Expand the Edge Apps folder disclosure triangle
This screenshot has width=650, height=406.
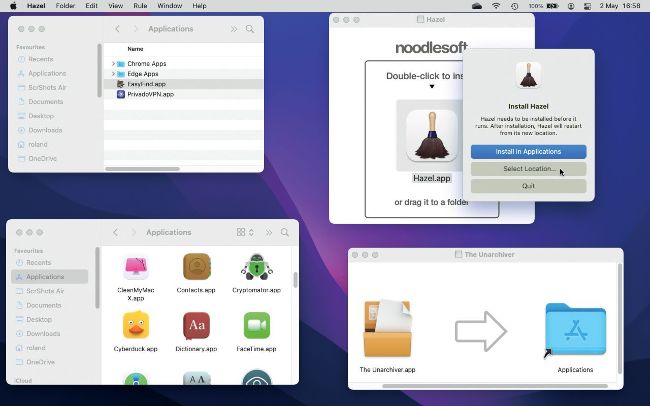(113, 74)
